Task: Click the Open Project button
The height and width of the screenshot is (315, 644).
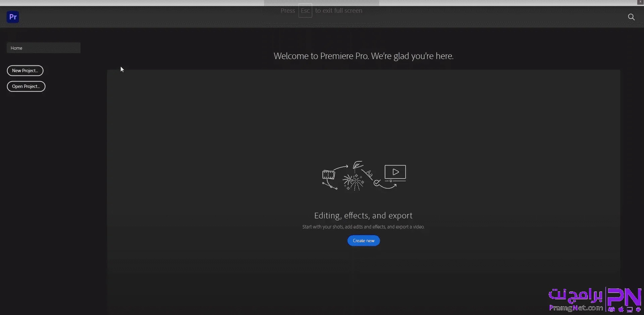Action: (26, 86)
